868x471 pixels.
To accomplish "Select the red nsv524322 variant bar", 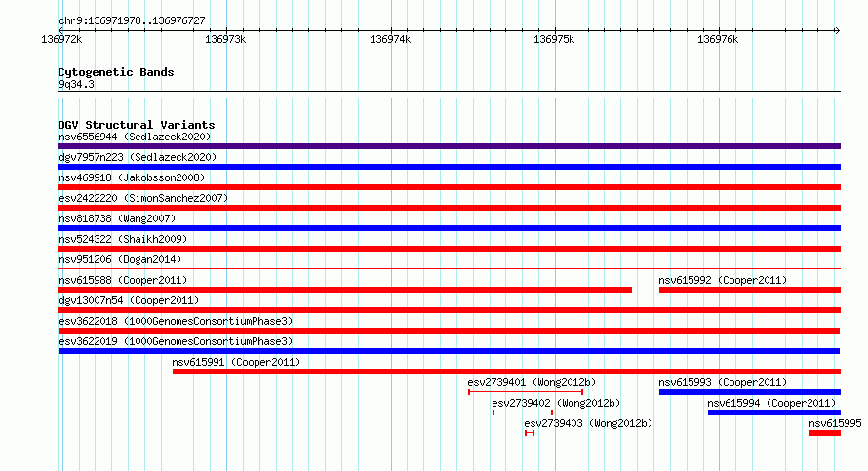I will pyautogui.click(x=449, y=249).
